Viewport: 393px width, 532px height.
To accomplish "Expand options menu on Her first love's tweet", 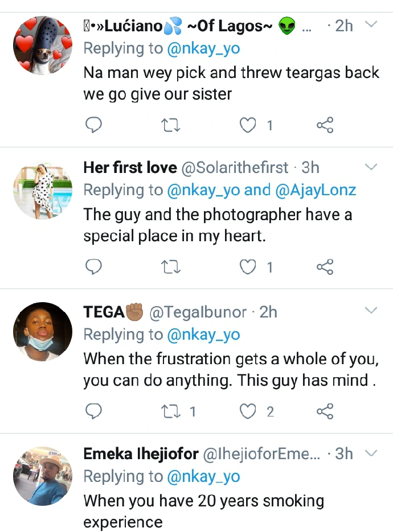I will click(371, 167).
